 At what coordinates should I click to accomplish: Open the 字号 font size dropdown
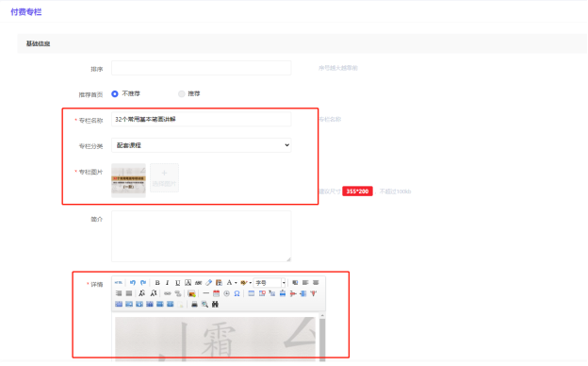(x=270, y=283)
